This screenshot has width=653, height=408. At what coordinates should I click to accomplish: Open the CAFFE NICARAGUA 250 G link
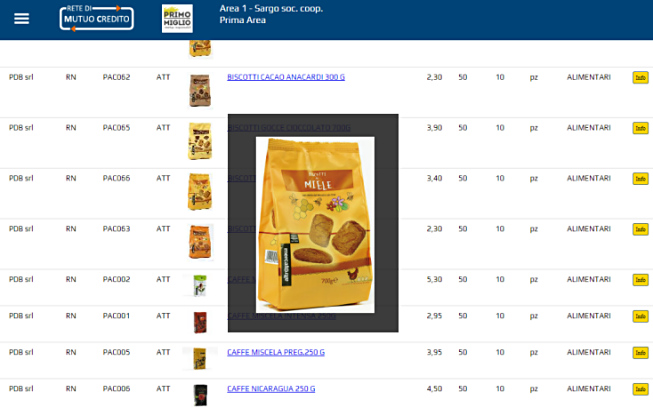(271, 389)
